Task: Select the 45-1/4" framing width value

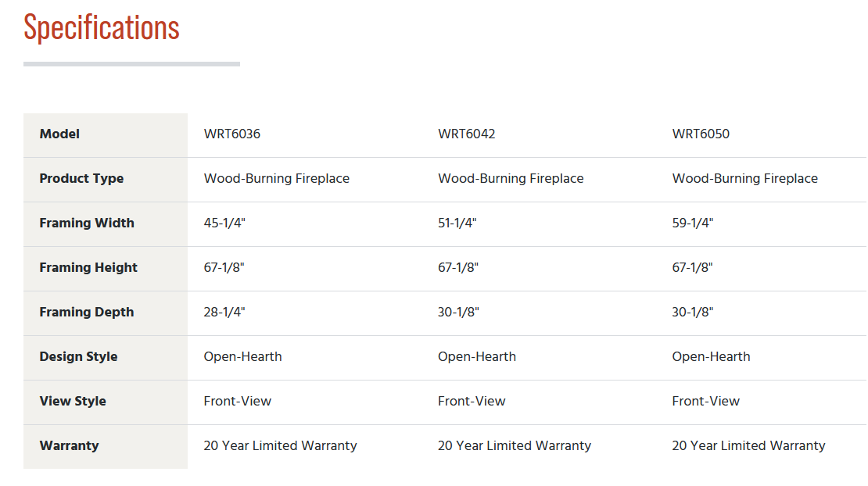Action: click(224, 223)
